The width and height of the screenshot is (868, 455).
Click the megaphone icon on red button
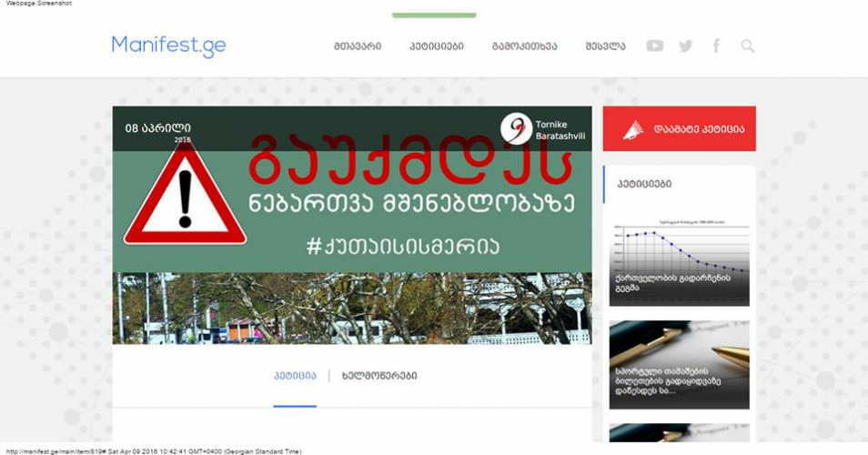tap(633, 130)
